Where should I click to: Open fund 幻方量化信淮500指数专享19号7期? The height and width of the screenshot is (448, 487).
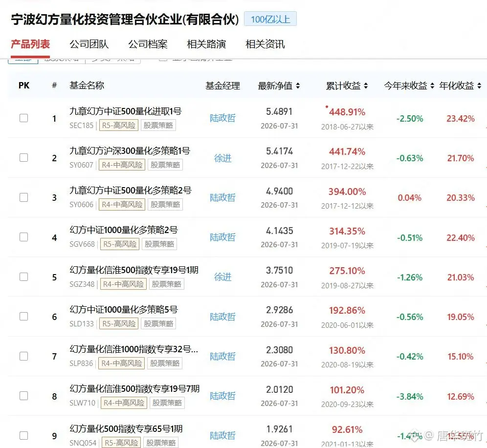tap(134, 389)
